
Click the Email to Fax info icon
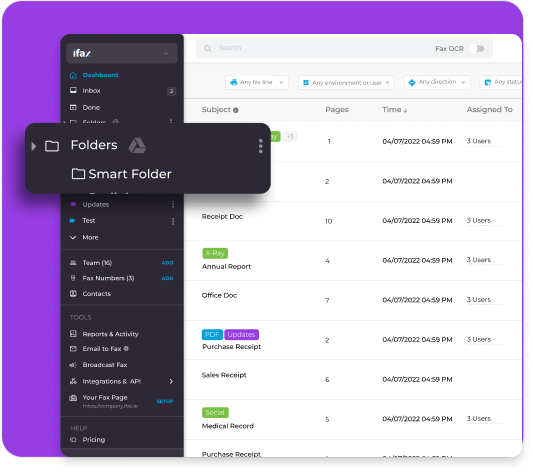[126, 349]
